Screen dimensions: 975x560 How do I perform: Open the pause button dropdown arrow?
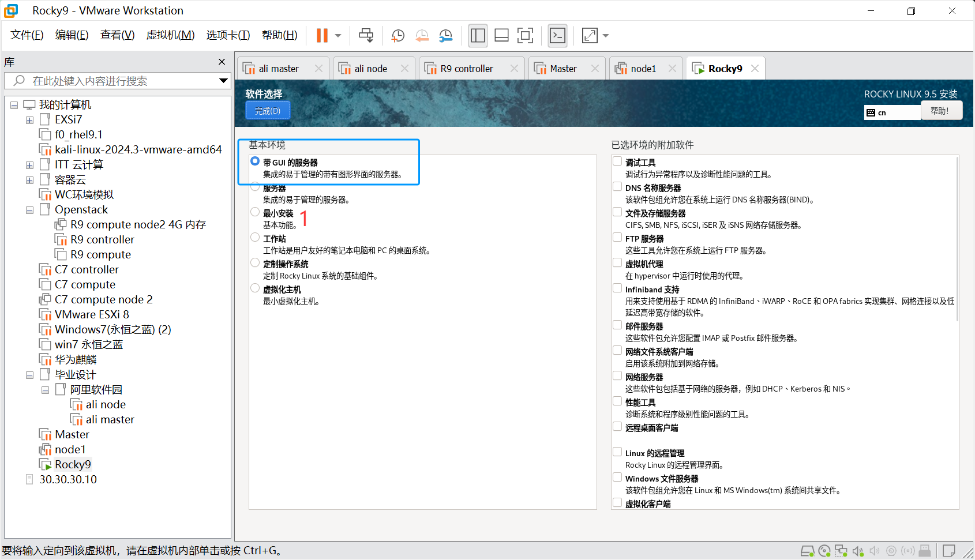[338, 35]
